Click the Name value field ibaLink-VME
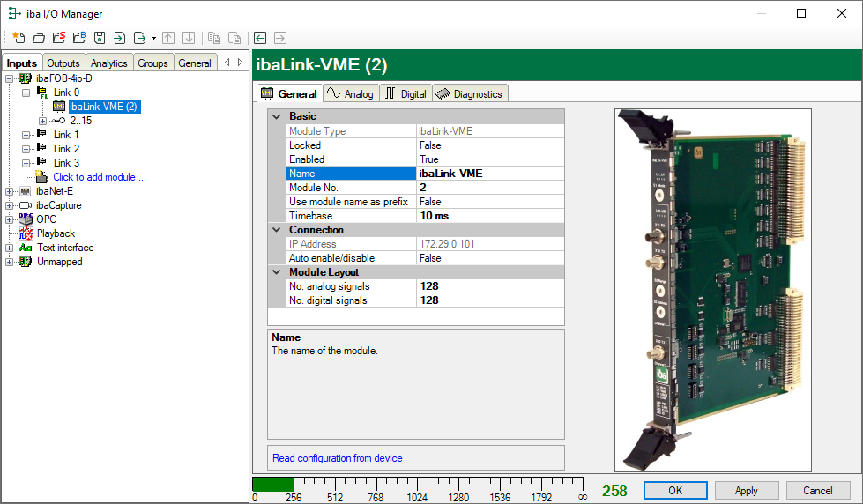Image resolution: width=863 pixels, height=504 pixels. (x=489, y=174)
